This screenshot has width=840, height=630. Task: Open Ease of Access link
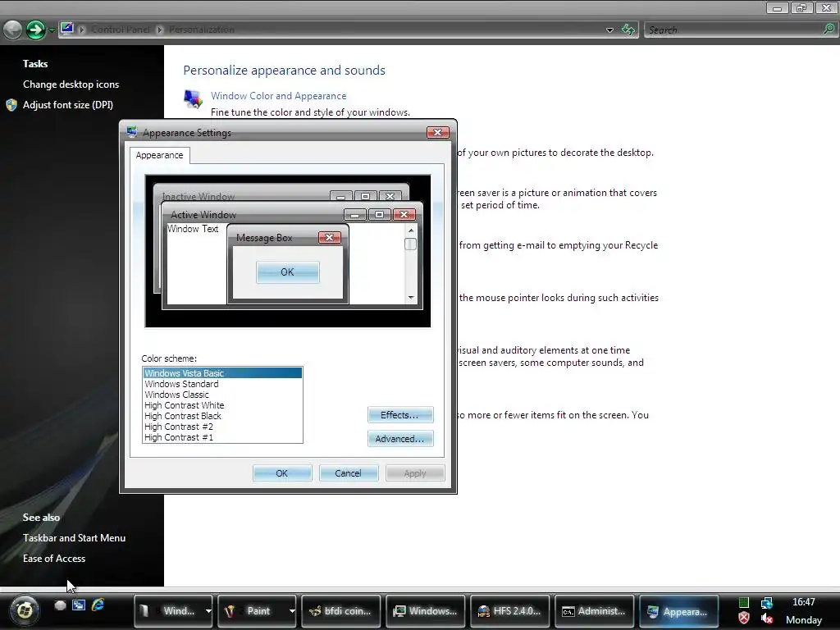coord(54,559)
